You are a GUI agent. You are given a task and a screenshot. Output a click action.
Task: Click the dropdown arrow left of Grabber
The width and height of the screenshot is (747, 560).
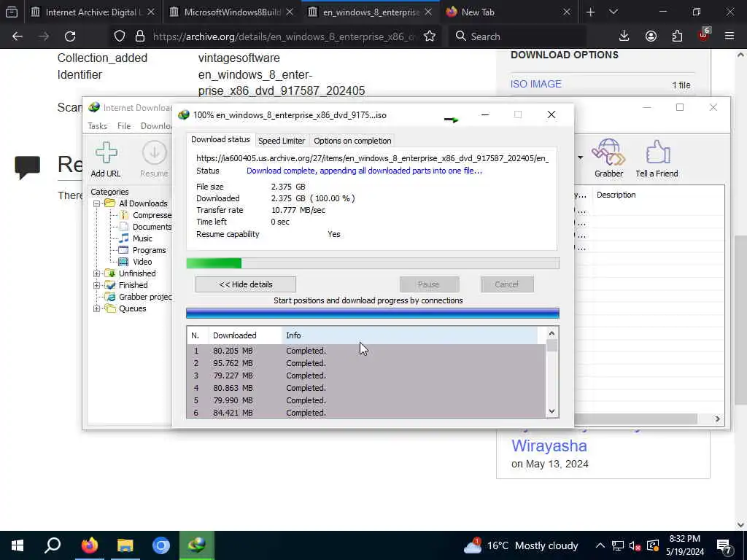tap(580, 157)
